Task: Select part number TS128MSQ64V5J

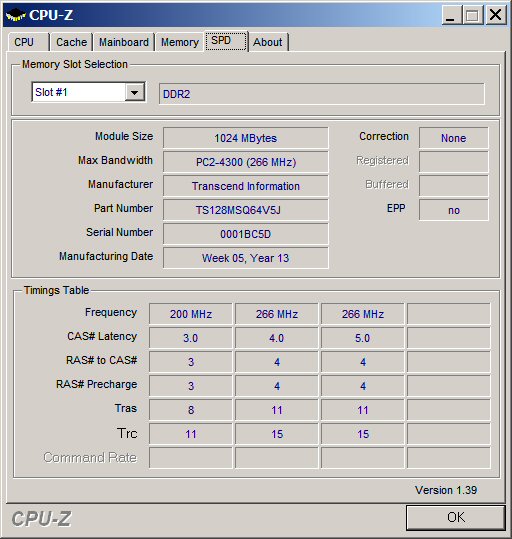Action: pos(246,210)
